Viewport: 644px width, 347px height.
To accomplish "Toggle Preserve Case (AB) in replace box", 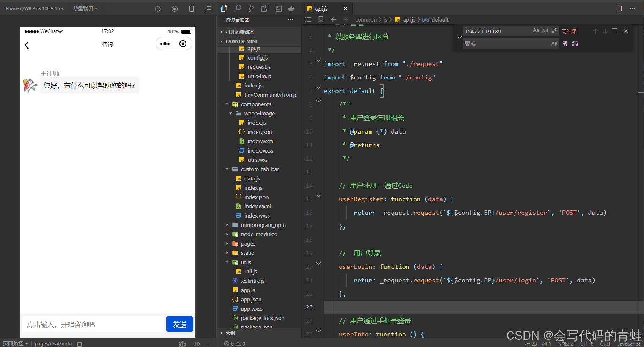I will coord(554,44).
